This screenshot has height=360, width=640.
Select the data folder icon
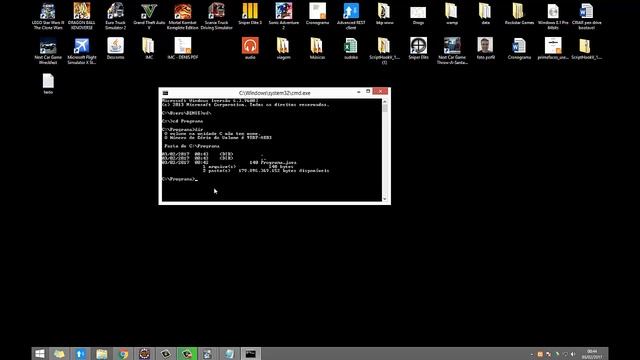pos(485,14)
